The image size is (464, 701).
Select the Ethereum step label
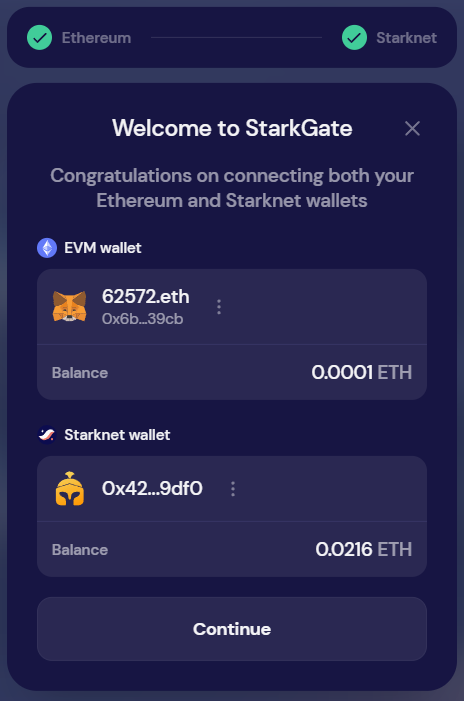(96, 38)
